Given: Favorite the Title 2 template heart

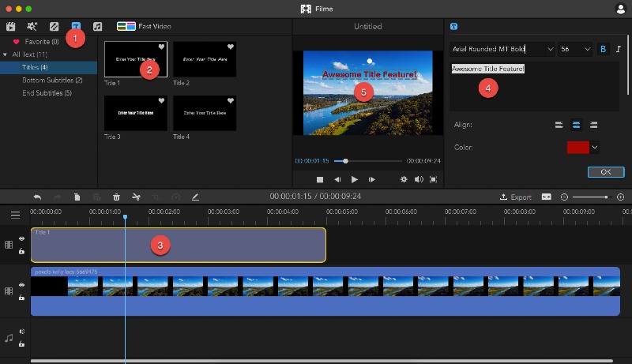Looking at the screenshot, I should (x=231, y=47).
